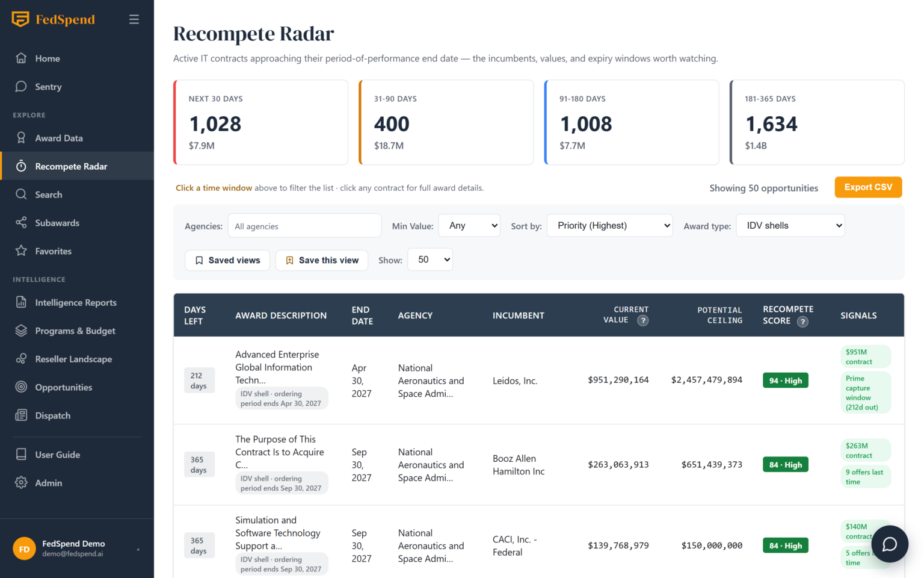The height and width of the screenshot is (578, 924).
Task: Click the Award Data ribbon icon
Action: pyautogui.click(x=21, y=138)
